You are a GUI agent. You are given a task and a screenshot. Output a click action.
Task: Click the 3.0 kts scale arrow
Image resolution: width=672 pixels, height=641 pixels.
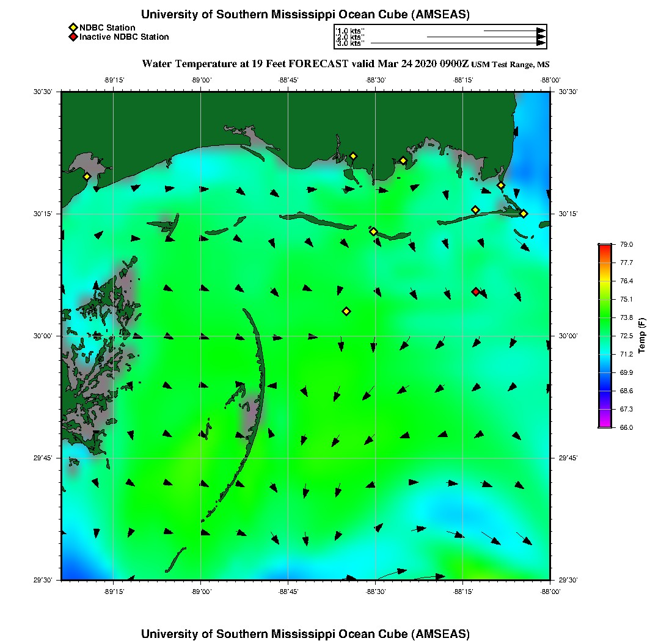[458, 43]
